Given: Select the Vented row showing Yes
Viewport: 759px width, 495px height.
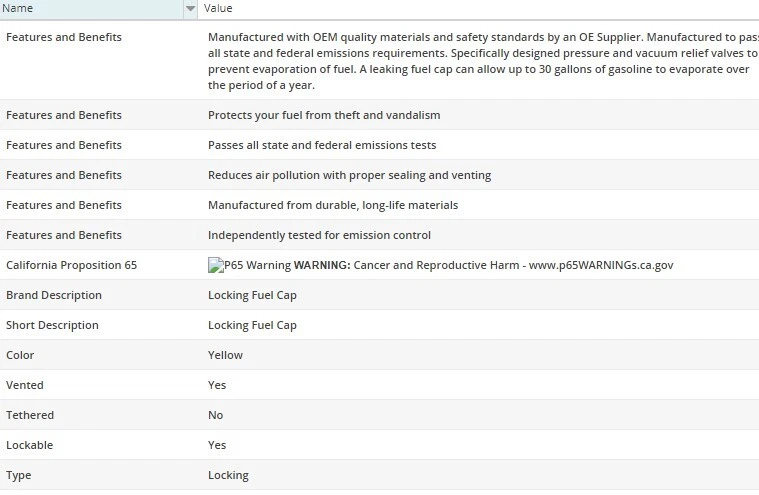Looking at the screenshot, I should click(217, 385).
